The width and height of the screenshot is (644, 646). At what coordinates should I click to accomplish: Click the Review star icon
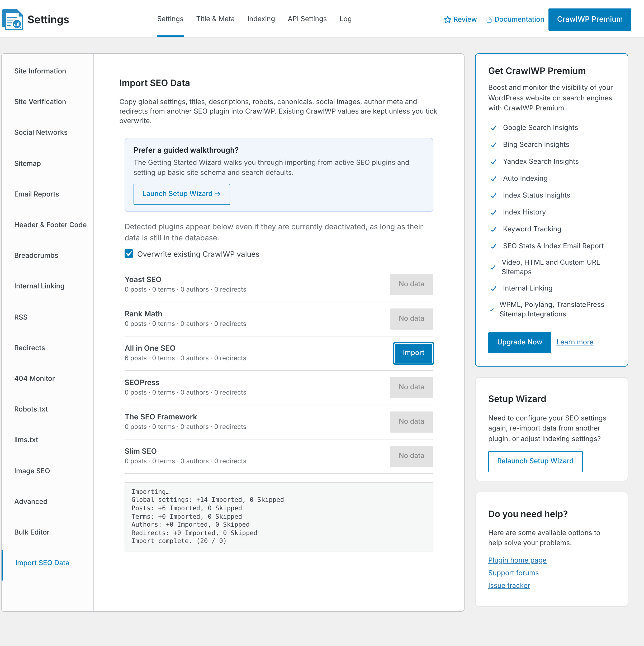click(447, 20)
